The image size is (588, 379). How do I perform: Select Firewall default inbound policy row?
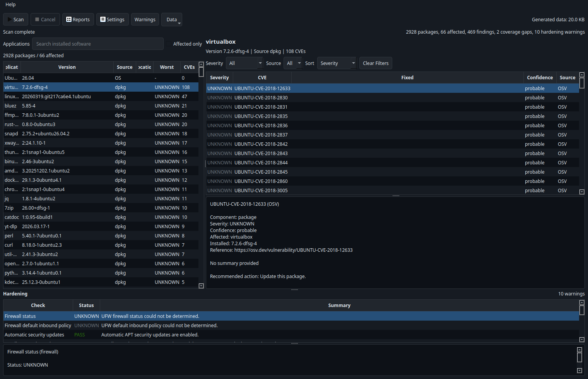(291, 325)
